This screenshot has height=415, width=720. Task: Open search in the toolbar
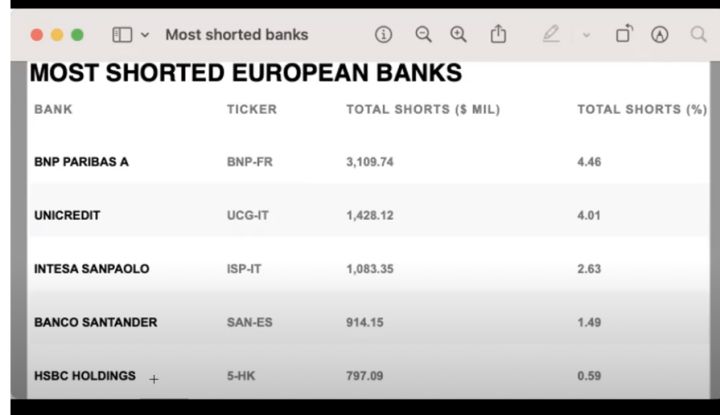point(698,34)
